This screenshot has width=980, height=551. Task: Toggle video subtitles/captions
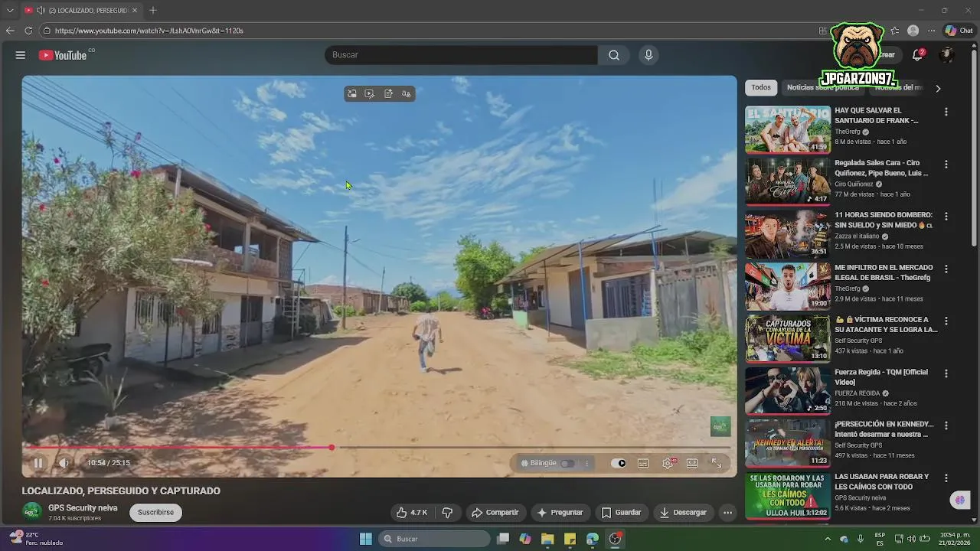643,463
